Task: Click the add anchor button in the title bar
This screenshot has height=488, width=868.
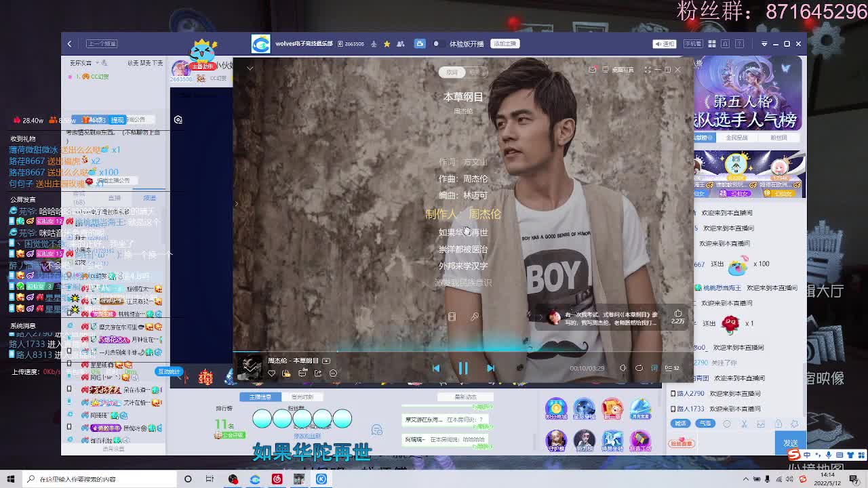Action: tap(505, 43)
